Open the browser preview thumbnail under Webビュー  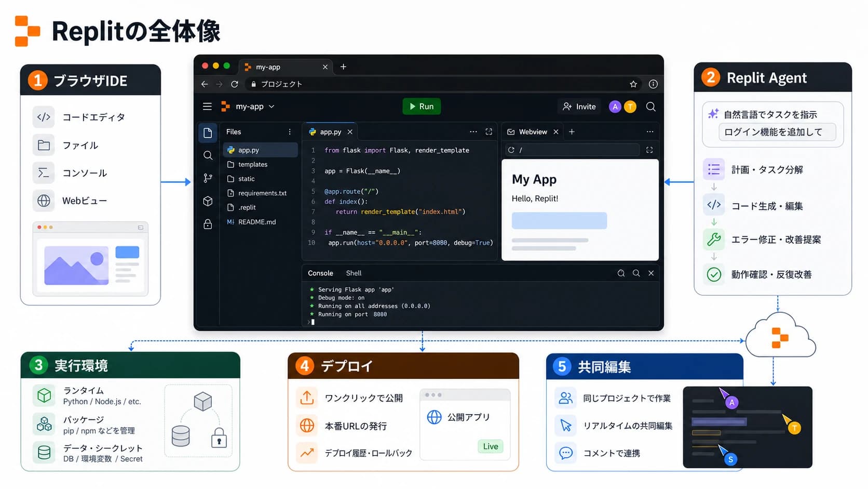pos(90,259)
